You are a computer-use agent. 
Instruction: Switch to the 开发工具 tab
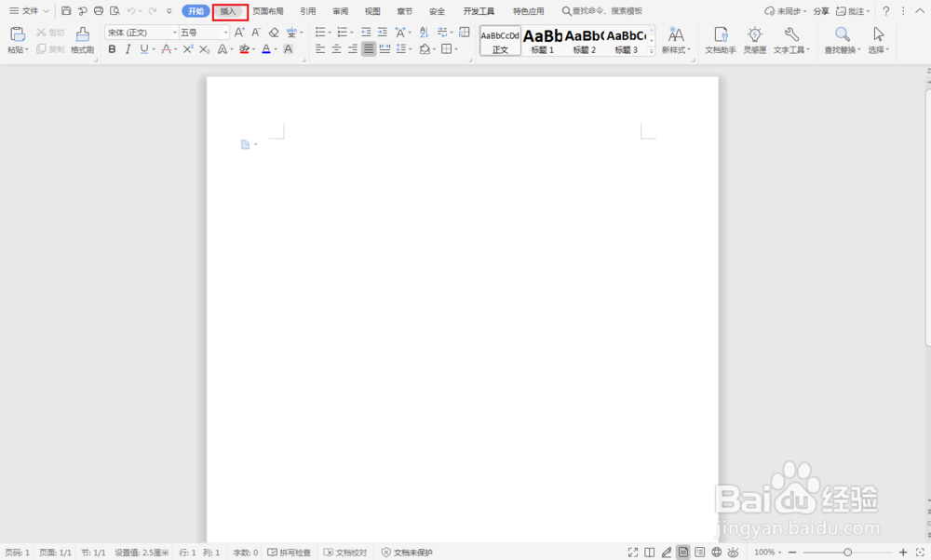[x=479, y=11]
